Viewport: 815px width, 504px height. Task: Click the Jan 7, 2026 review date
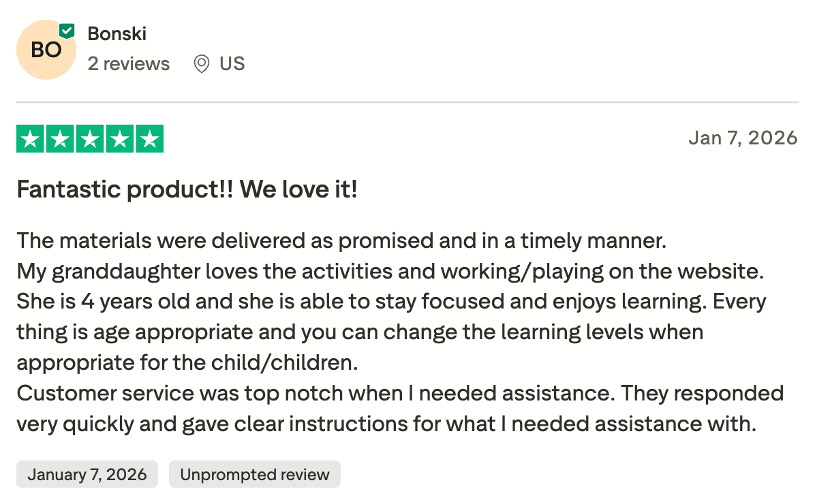click(742, 138)
